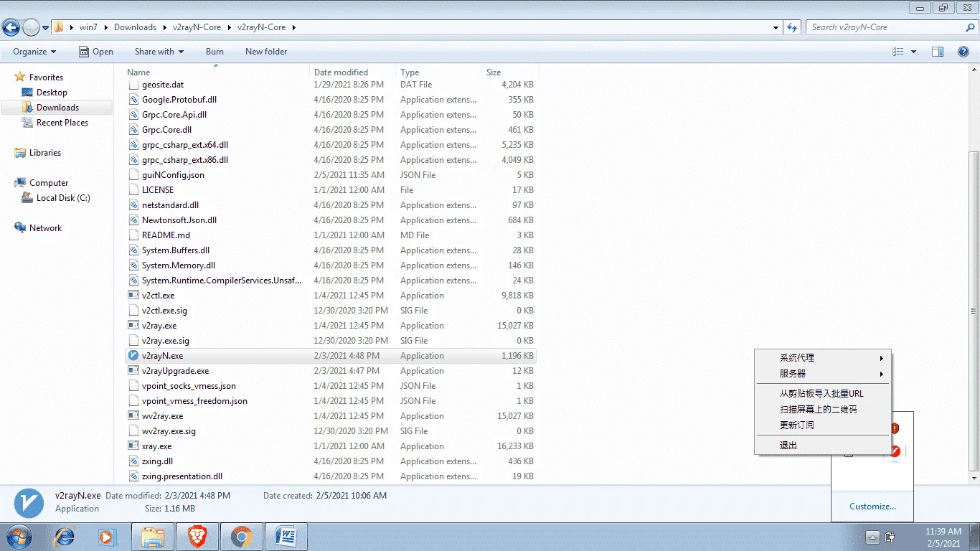
Task: Click the Search v2rayN-Core input box
Action: [x=886, y=27]
